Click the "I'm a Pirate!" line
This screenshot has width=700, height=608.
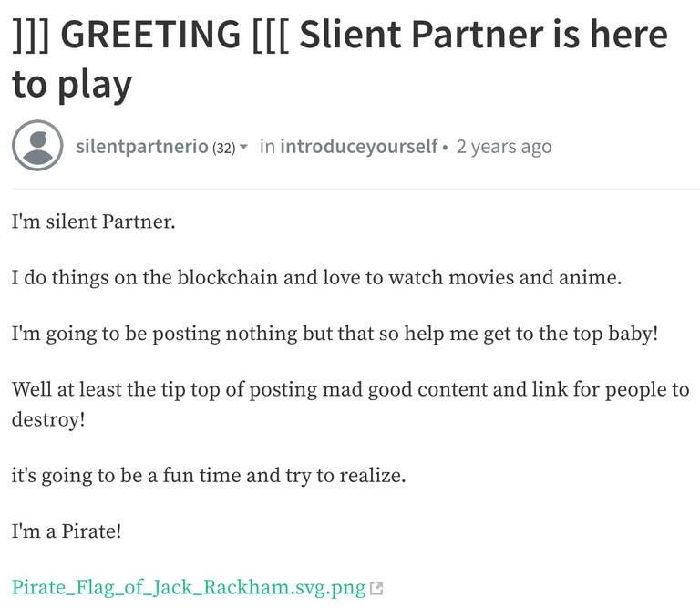[67, 531]
